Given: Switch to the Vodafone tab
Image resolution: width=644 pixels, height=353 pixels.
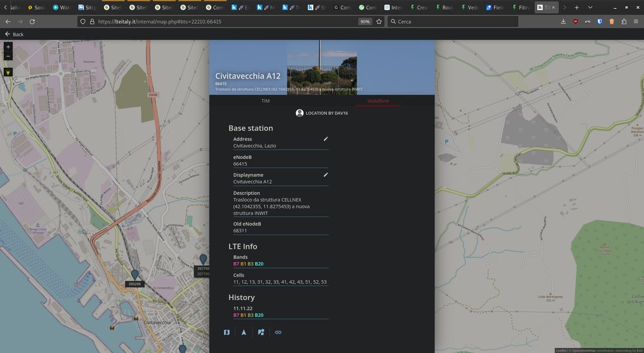Looking at the screenshot, I should pyautogui.click(x=378, y=100).
